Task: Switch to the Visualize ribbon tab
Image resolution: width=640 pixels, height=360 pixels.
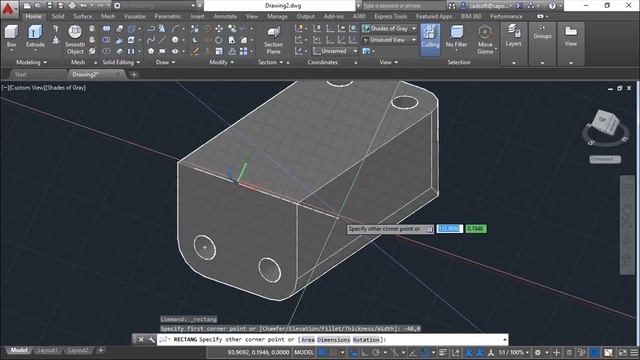Action: (135, 16)
